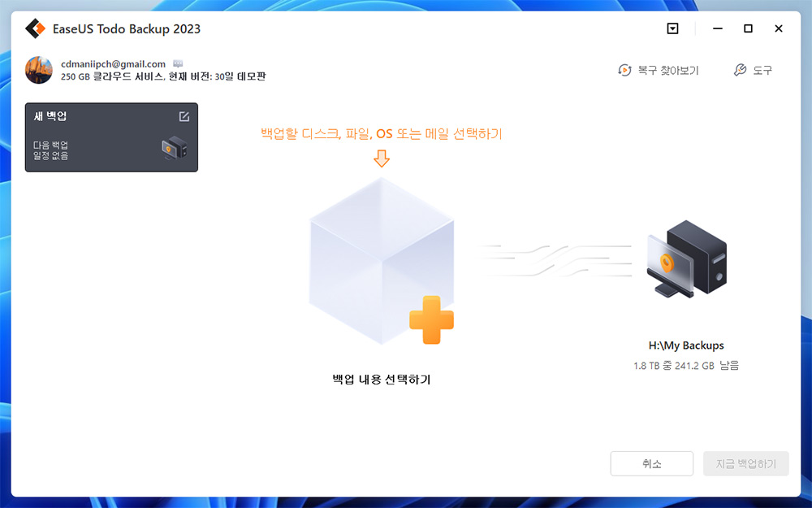Click the translucent cube to select backup content
The image size is (812, 508).
click(382, 261)
